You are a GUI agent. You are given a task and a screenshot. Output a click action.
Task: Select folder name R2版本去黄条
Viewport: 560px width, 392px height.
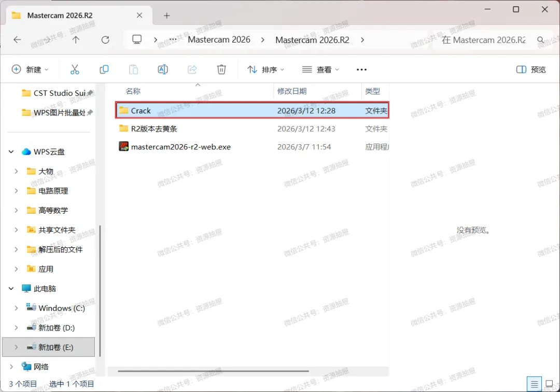click(x=154, y=129)
